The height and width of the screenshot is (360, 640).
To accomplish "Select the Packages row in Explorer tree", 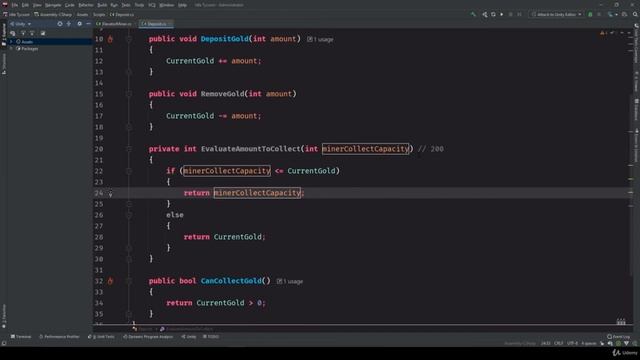I will 51,49.
